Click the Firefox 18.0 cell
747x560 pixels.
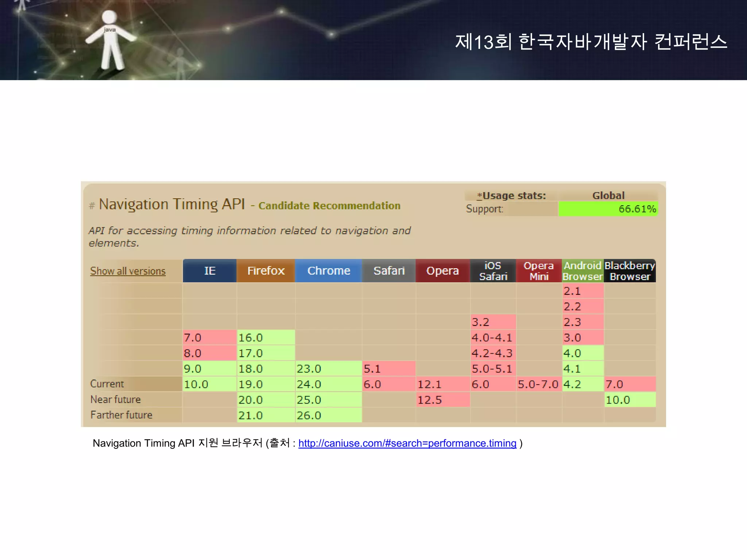pyautogui.click(x=266, y=369)
